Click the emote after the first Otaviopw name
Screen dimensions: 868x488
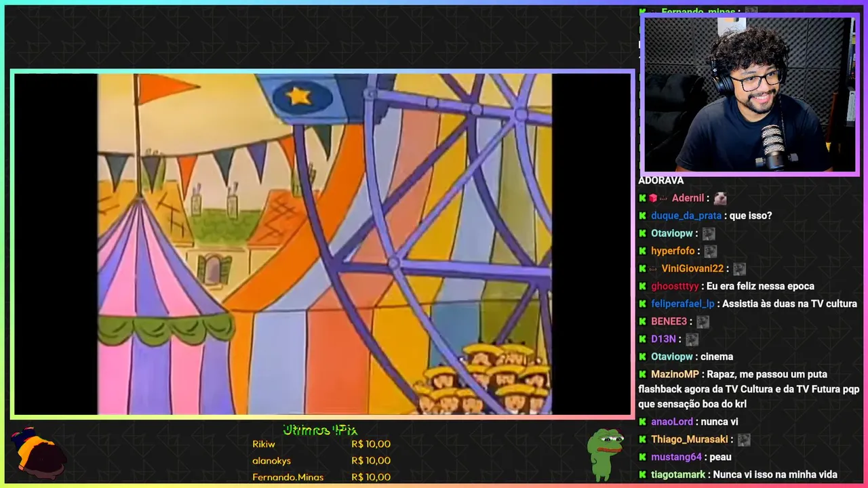click(709, 233)
